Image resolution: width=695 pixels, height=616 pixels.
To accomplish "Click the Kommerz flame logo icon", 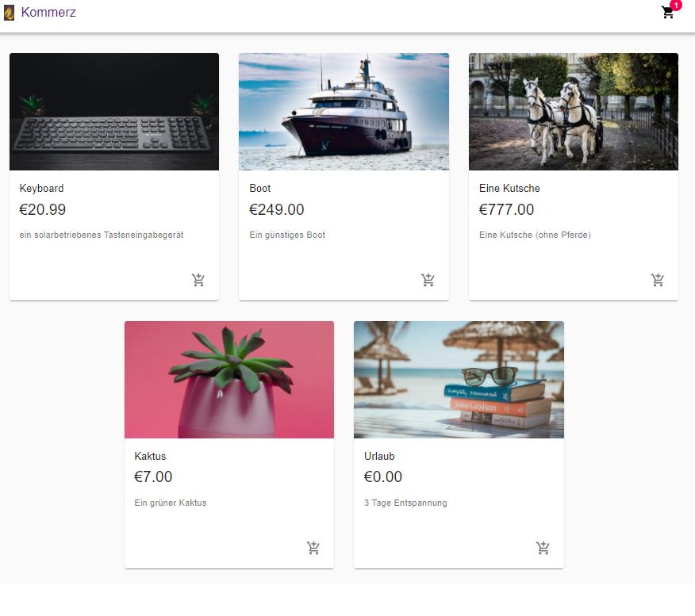I will (9, 13).
